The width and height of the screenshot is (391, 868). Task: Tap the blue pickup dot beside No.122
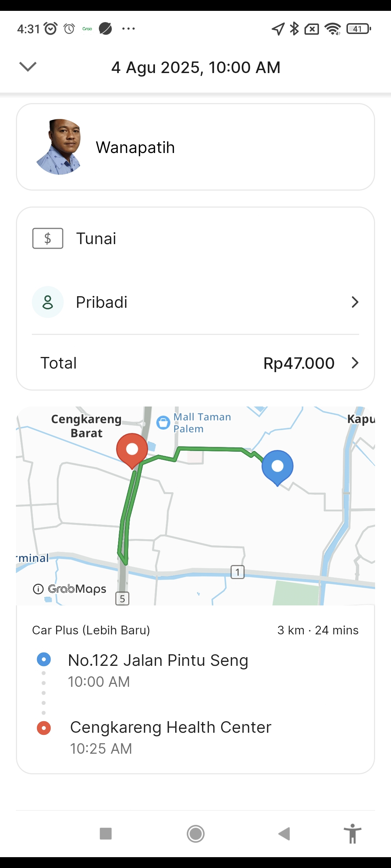pos(44,659)
